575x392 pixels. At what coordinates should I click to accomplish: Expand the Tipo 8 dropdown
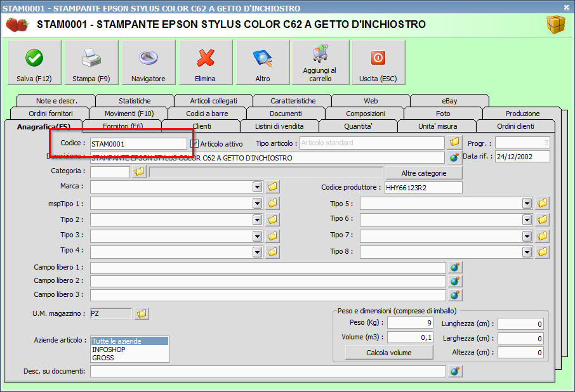point(527,252)
